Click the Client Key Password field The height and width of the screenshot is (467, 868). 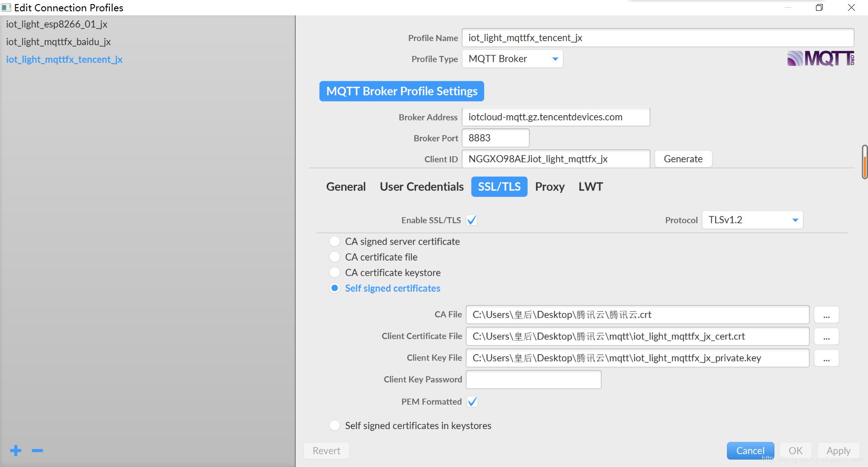coord(533,379)
